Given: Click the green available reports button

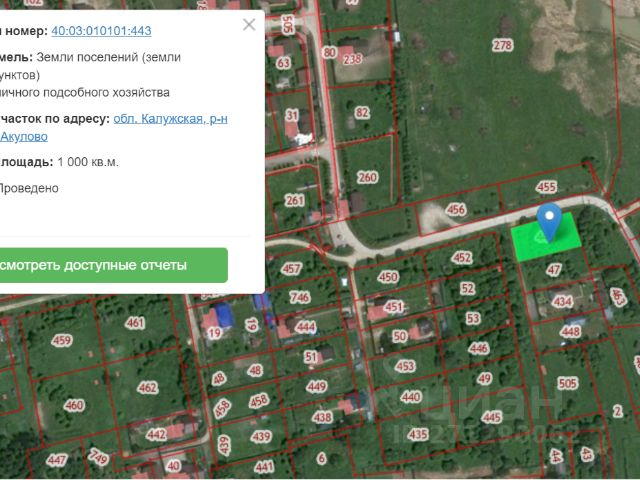Looking at the screenshot, I should (x=108, y=266).
